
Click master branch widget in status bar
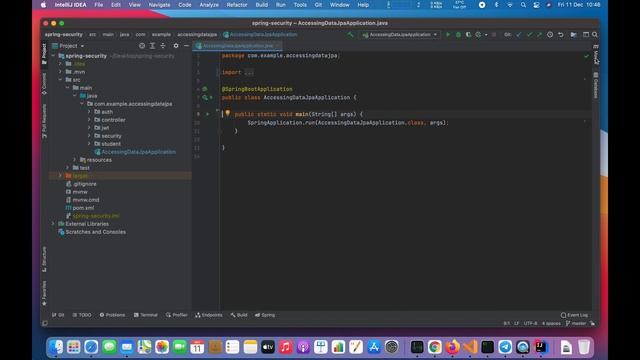576,323
